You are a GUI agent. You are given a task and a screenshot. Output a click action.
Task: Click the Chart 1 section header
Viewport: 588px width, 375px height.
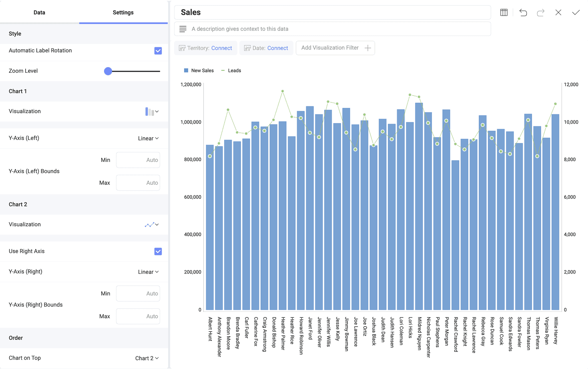[x=84, y=91]
